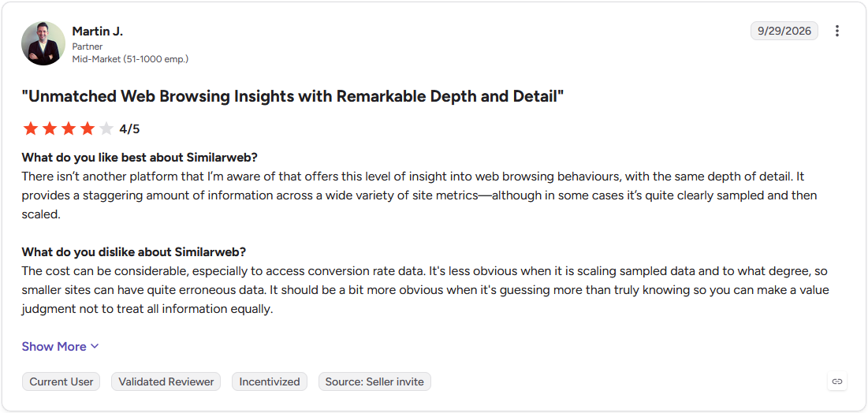Click the 4/5 rating score
This screenshot has height=413, width=868.
pos(129,129)
